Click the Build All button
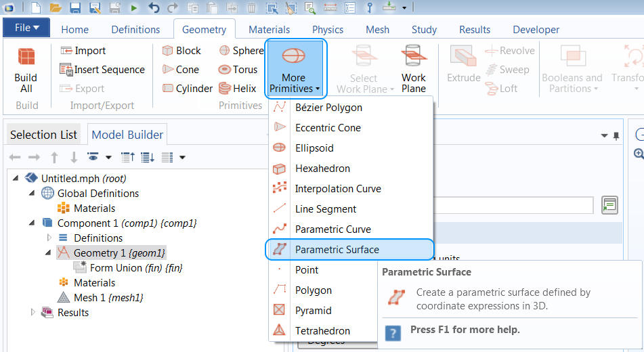The width and height of the screenshot is (644, 352). click(26, 70)
